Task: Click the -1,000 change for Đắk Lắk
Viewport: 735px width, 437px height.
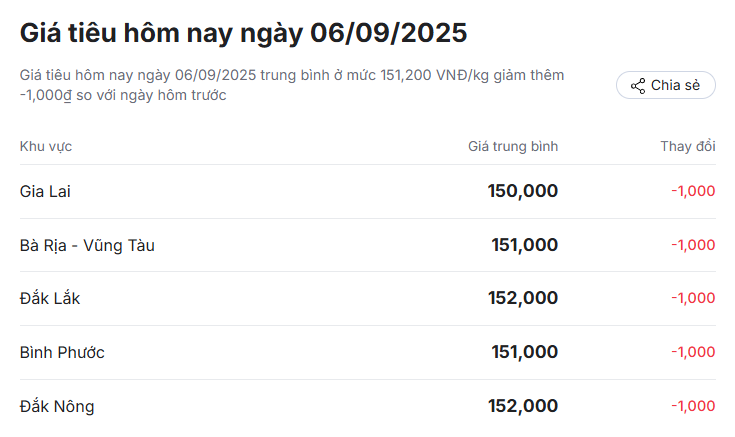Action: click(693, 298)
